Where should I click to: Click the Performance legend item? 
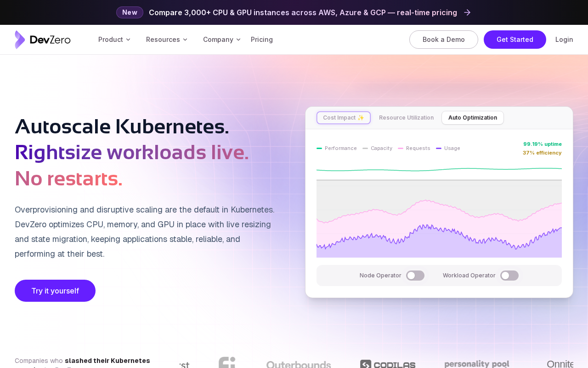[x=337, y=148]
